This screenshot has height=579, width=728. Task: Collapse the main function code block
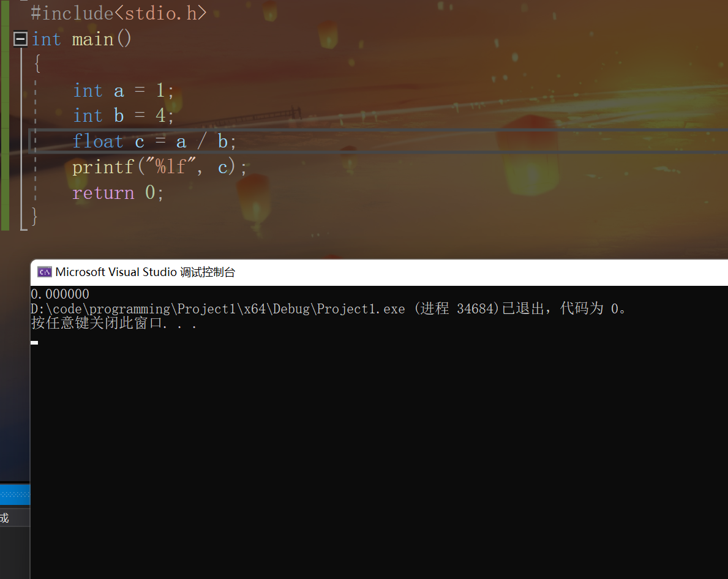[20, 39]
